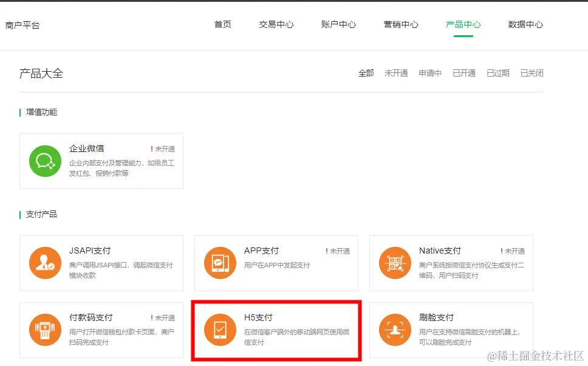588x366 pixels.
Task: Click the JSAPI支付 orange person icon
Action: coord(45,263)
